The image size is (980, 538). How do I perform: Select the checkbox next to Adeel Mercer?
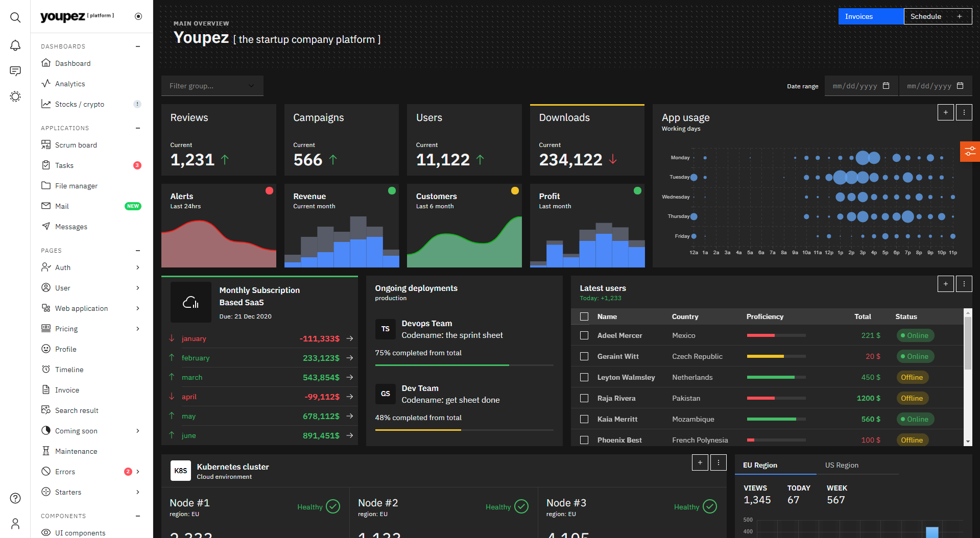pyautogui.click(x=584, y=335)
